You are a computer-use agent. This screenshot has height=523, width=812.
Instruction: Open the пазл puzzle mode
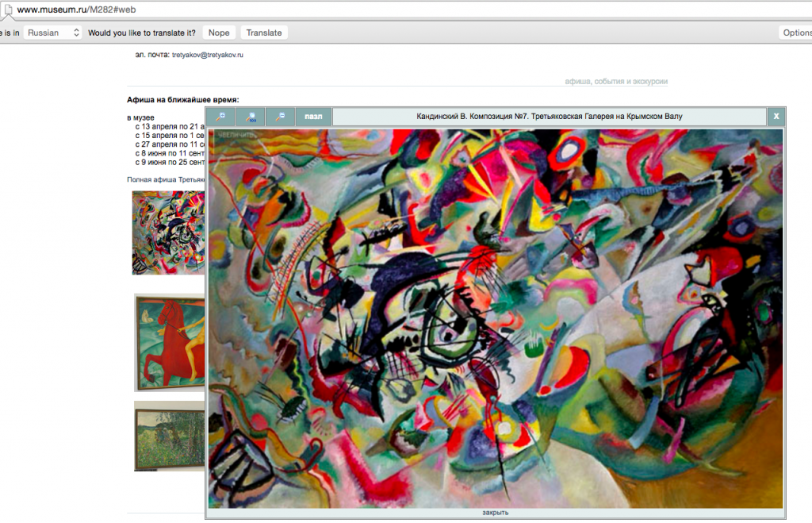pos(313,117)
